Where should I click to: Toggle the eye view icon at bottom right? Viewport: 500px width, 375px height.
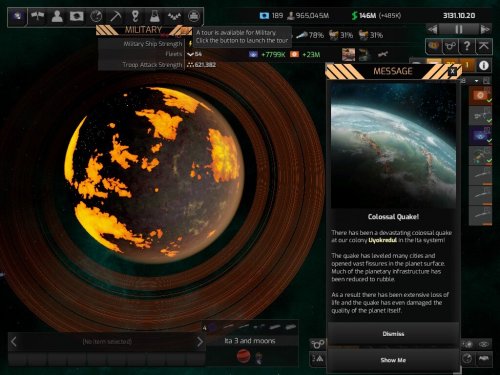[484, 344]
